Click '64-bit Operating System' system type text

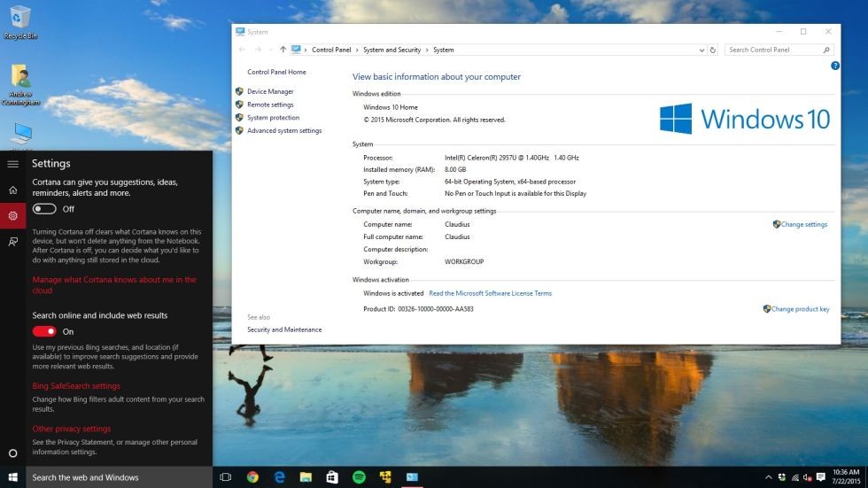pos(510,182)
